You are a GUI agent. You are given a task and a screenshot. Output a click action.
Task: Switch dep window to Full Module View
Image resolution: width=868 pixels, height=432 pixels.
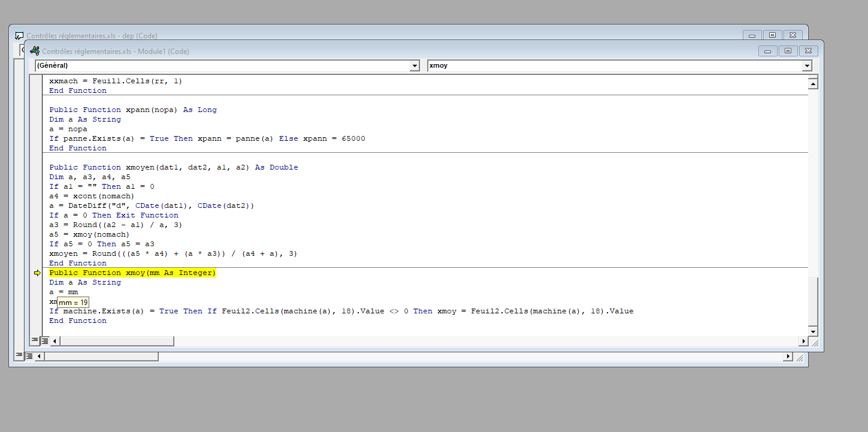[29, 356]
